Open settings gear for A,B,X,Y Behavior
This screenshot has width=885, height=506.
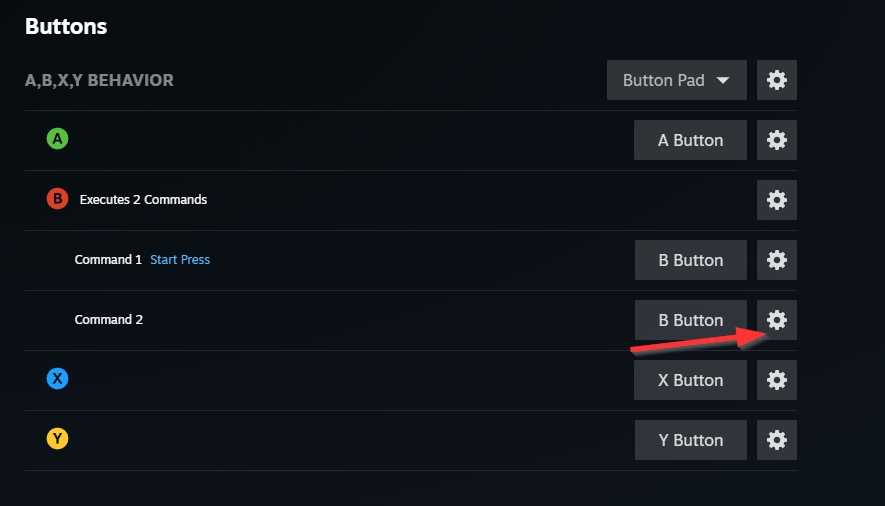776,80
